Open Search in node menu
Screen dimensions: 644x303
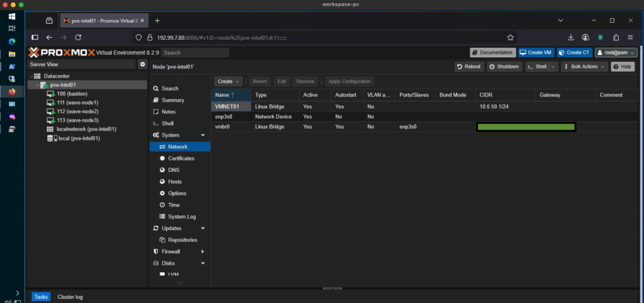(x=180, y=88)
